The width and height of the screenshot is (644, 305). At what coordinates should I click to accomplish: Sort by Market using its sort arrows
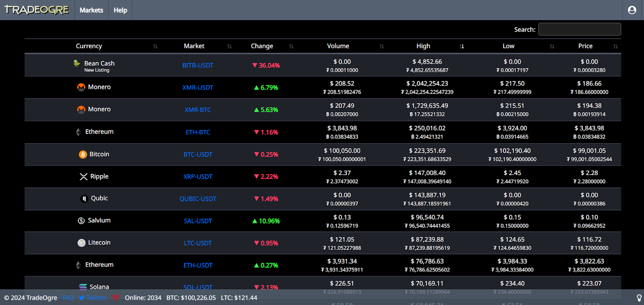pos(229,46)
